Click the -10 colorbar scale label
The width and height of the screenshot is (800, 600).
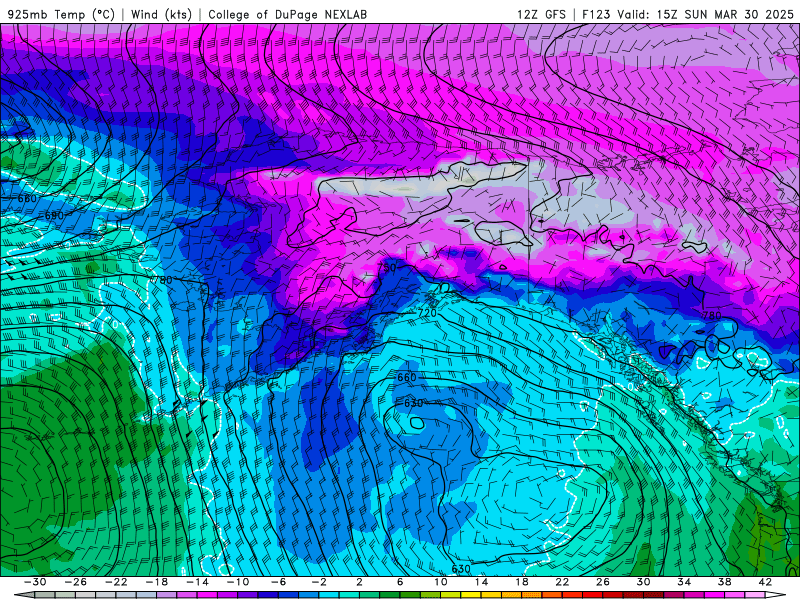coord(238,582)
